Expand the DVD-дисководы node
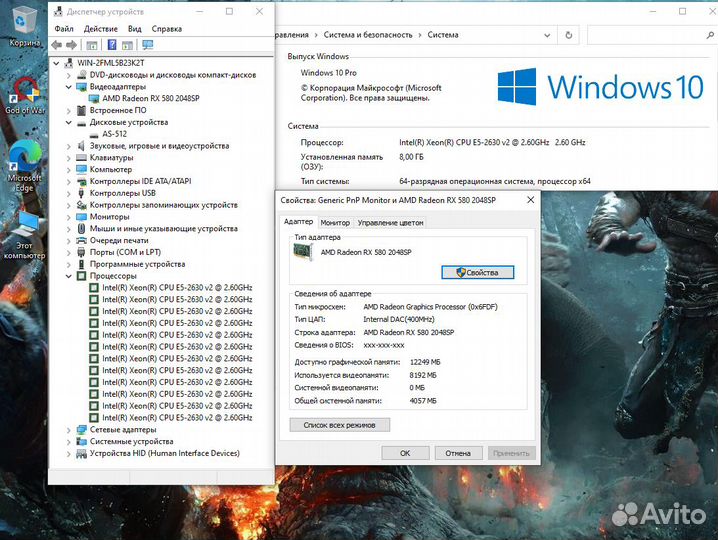718x540 pixels. pos(69,75)
